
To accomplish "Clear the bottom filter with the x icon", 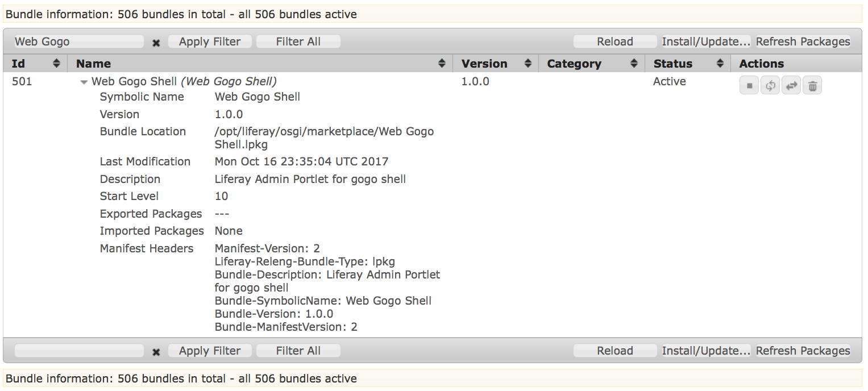I will pyautogui.click(x=156, y=352).
